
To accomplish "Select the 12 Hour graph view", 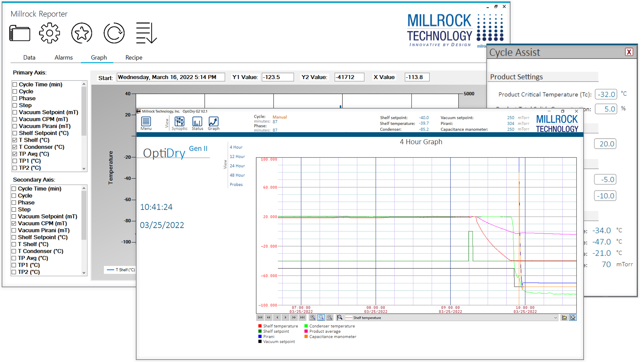I will (x=237, y=157).
